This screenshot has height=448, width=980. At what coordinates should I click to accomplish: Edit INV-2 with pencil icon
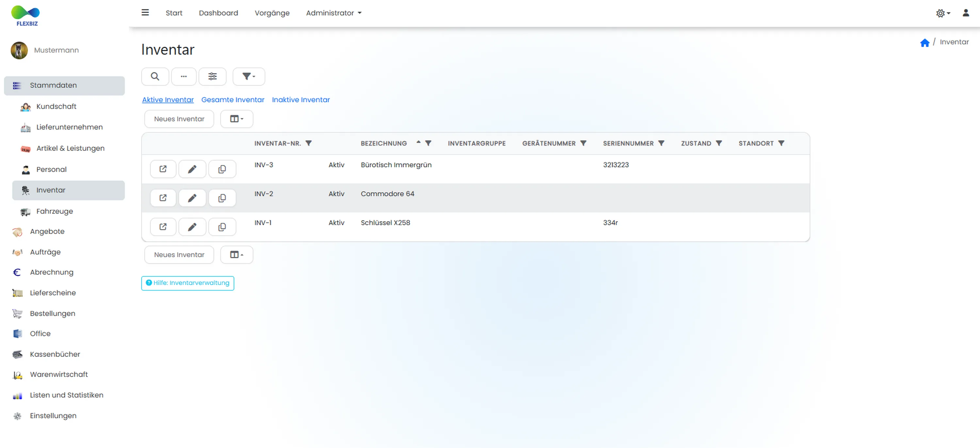(x=192, y=198)
